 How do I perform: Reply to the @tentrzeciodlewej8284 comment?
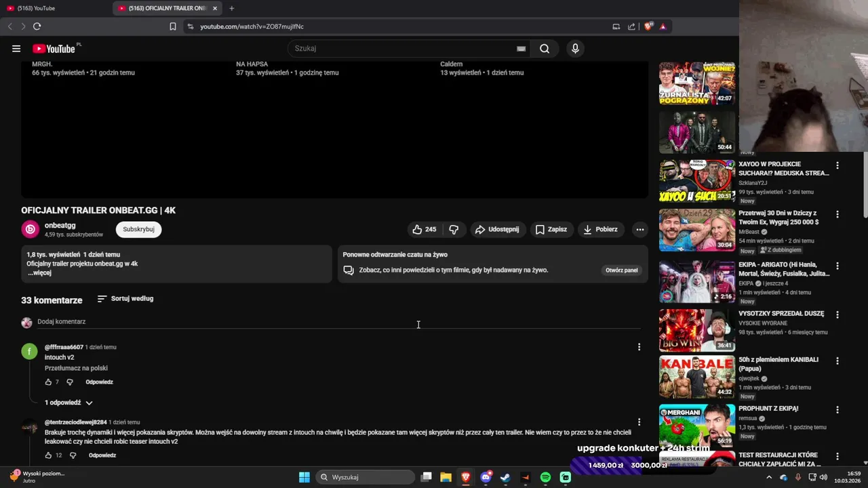point(102,455)
